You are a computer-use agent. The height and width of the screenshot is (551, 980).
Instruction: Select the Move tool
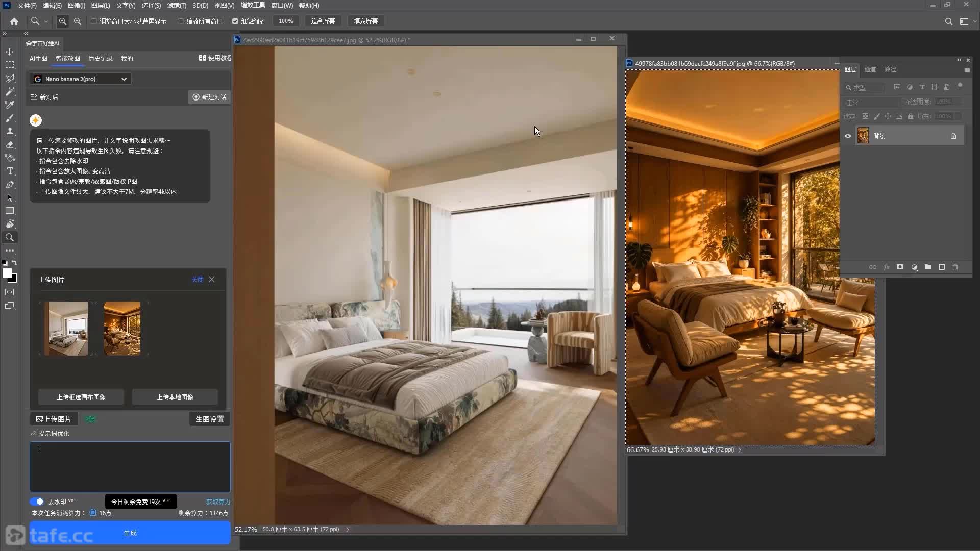click(10, 52)
